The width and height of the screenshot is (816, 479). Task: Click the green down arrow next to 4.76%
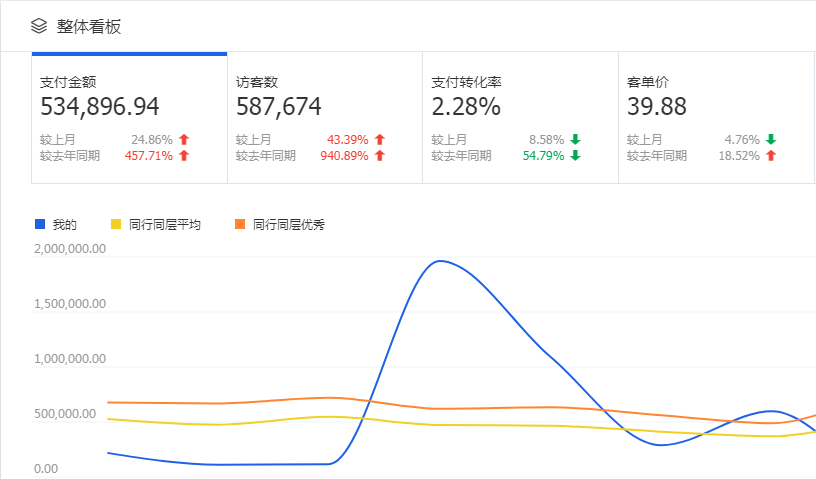771,140
